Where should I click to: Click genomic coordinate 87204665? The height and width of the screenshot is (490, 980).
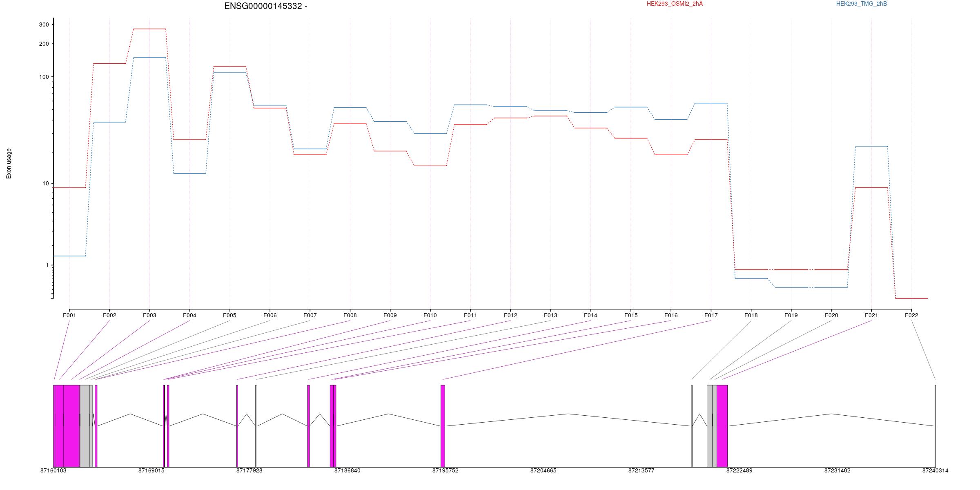(x=543, y=470)
